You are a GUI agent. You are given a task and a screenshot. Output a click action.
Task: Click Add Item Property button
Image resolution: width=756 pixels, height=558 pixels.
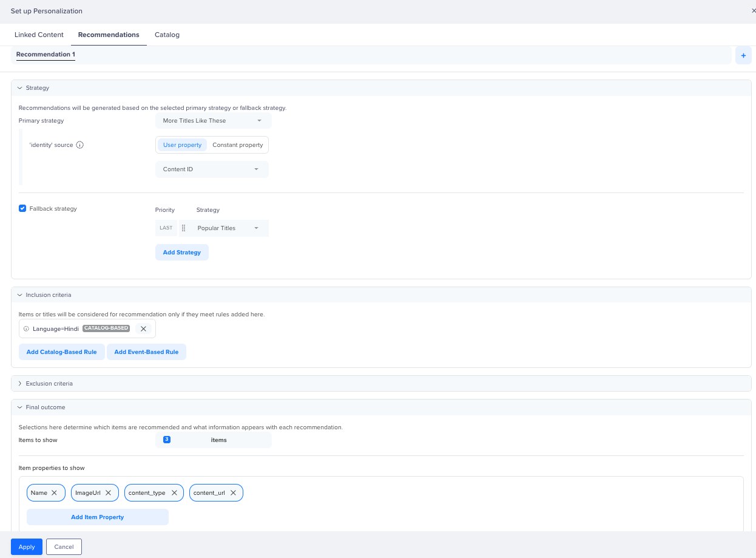pyautogui.click(x=98, y=517)
